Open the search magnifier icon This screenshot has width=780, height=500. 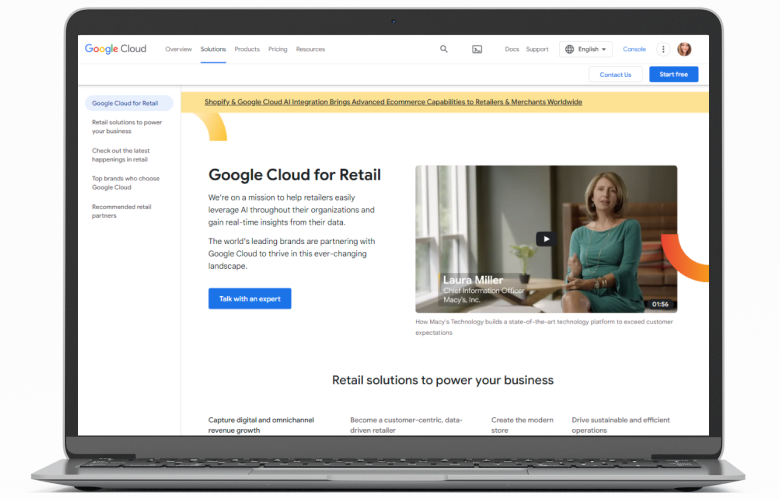tap(444, 49)
